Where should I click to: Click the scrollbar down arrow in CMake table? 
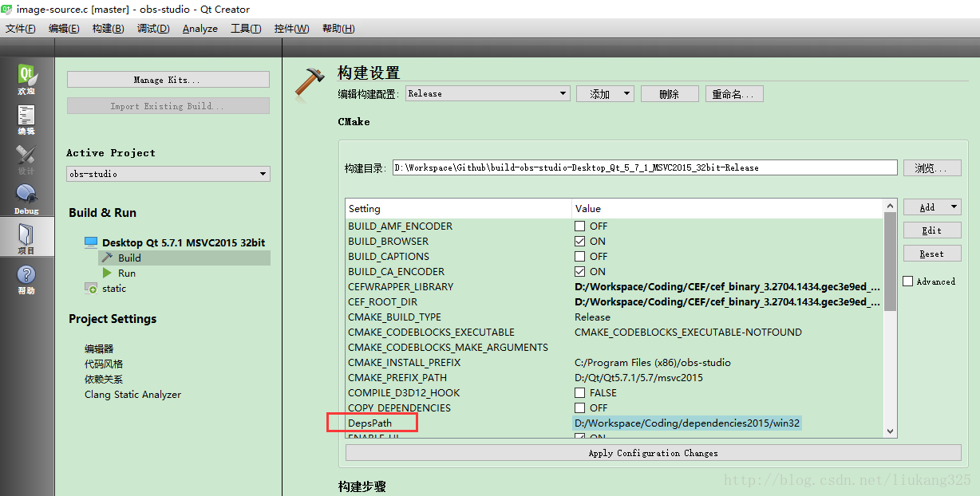(x=891, y=431)
